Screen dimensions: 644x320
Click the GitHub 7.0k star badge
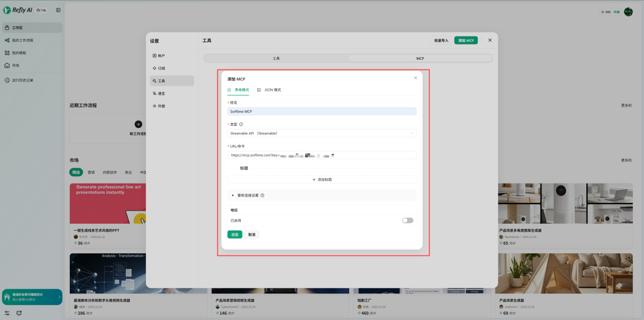(41, 10)
